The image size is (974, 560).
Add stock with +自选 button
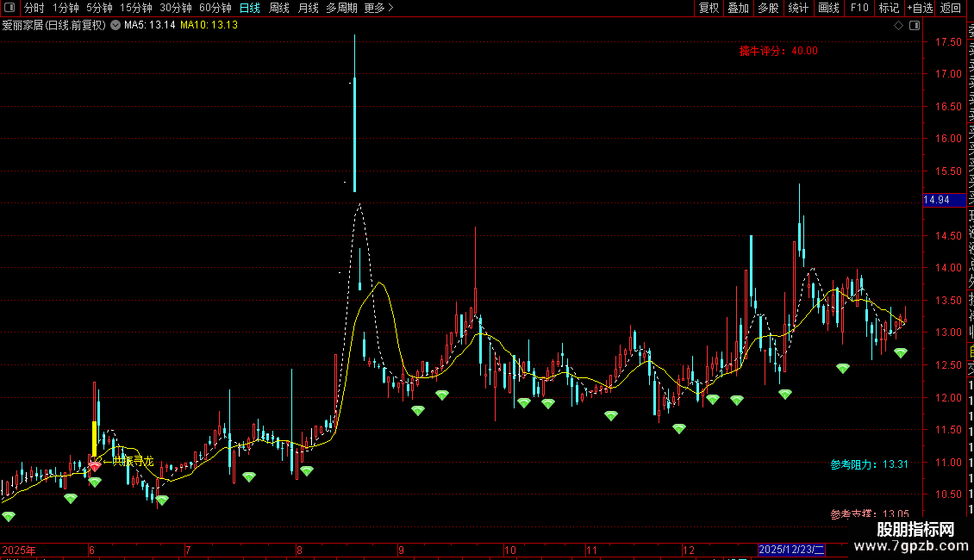click(x=920, y=8)
